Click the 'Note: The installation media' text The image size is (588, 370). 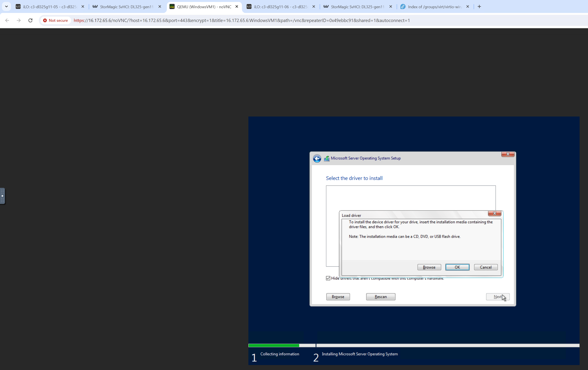404,236
